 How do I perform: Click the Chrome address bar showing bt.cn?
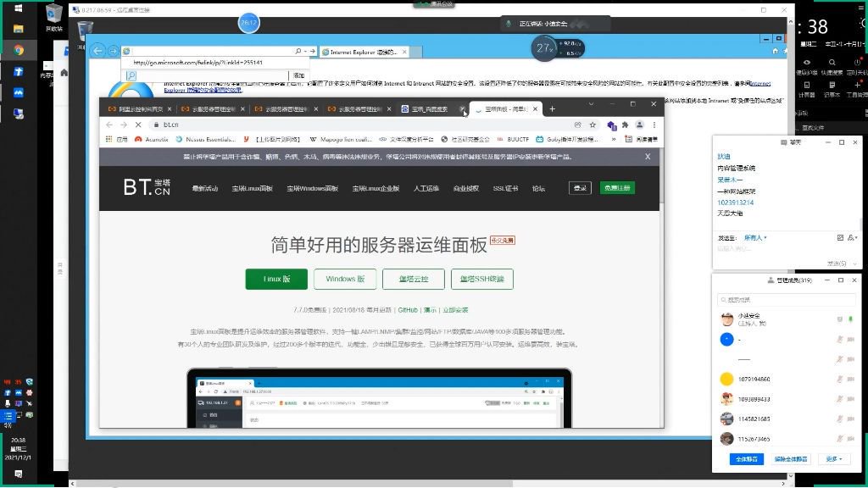[x=365, y=125]
